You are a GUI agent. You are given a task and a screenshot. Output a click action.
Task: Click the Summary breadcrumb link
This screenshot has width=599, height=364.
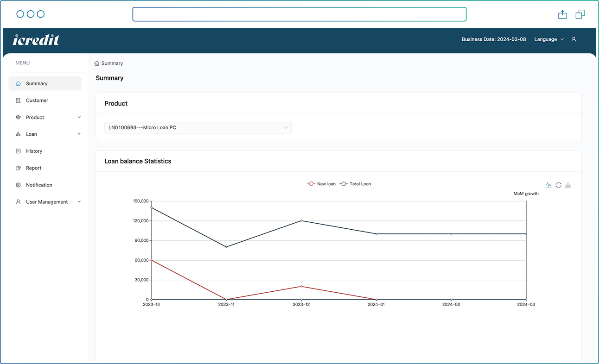pyautogui.click(x=112, y=63)
